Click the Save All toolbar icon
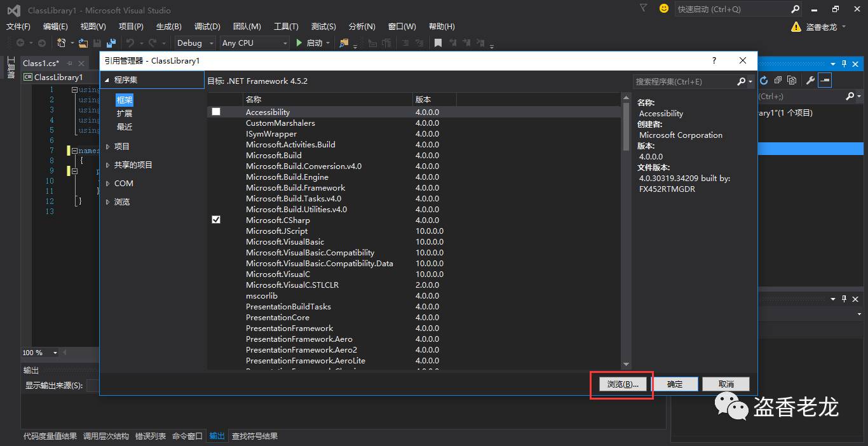Viewport: 868px width, 446px height. tap(111, 43)
